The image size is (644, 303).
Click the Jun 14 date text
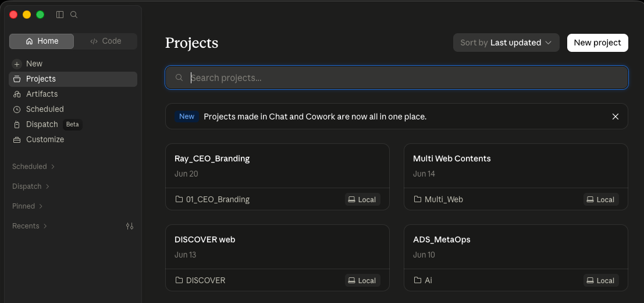point(424,174)
